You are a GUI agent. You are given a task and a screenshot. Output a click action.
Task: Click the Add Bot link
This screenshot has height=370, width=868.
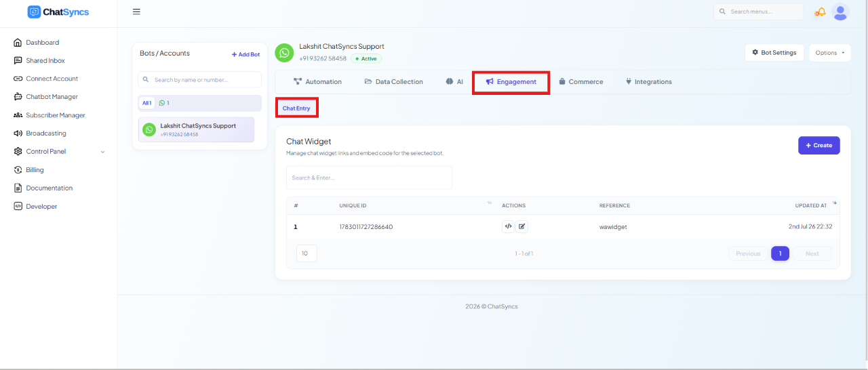(245, 54)
